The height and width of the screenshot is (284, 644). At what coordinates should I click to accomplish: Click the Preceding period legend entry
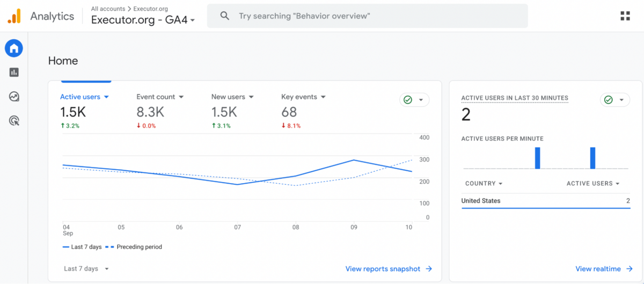[134, 247]
